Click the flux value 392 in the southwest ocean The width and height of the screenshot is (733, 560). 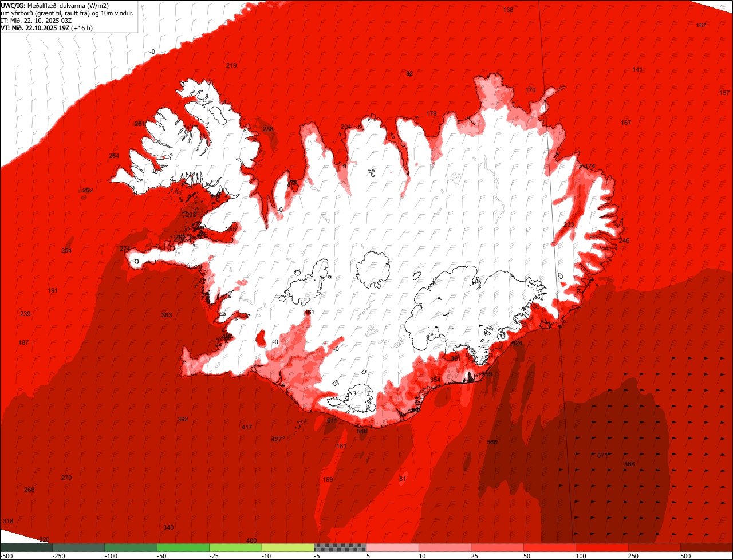[183, 419]
